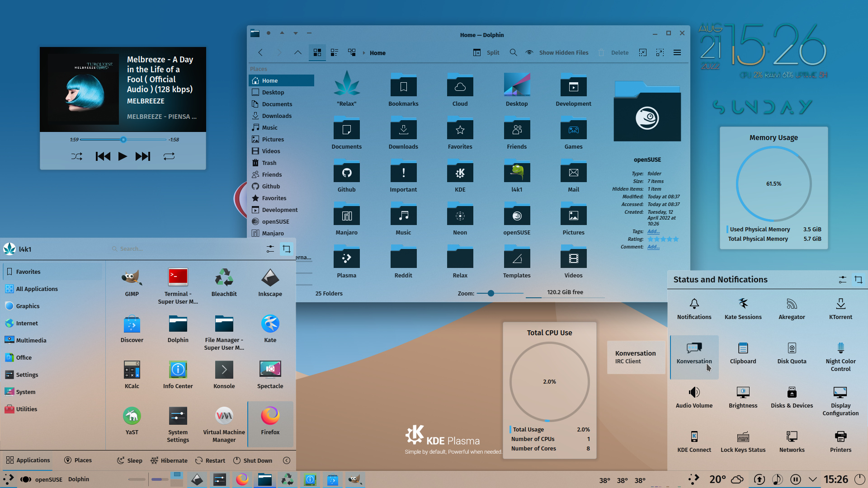Click Dolphin titlebar up-arrow button
Screen dimensions: 868x488
[x=282, y=33]
